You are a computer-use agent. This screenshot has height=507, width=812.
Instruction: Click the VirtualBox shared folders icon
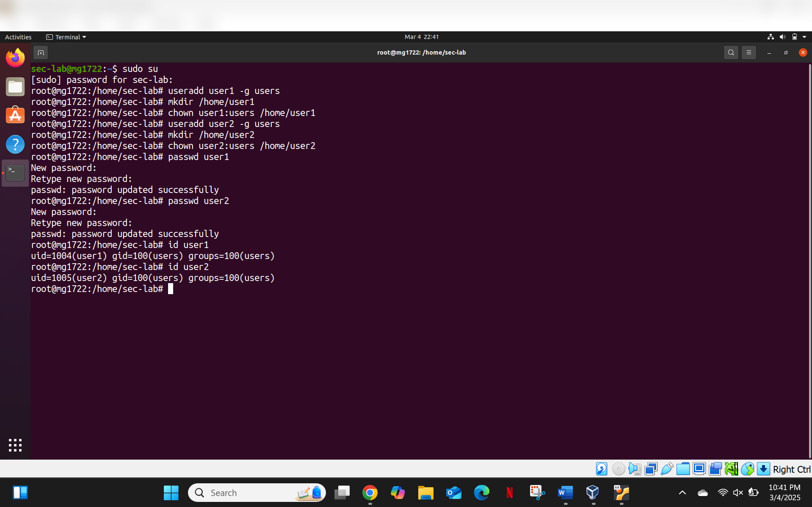[683, 469]
